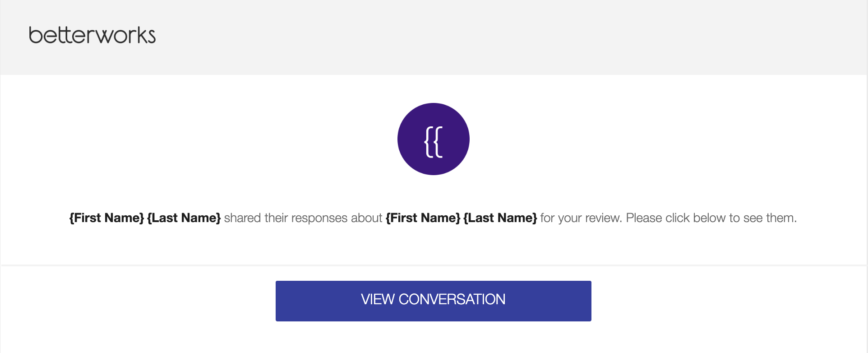Click the {Last Name} placeholder before "shared"
Screen dimensions: 868x353
click(184, 218)
